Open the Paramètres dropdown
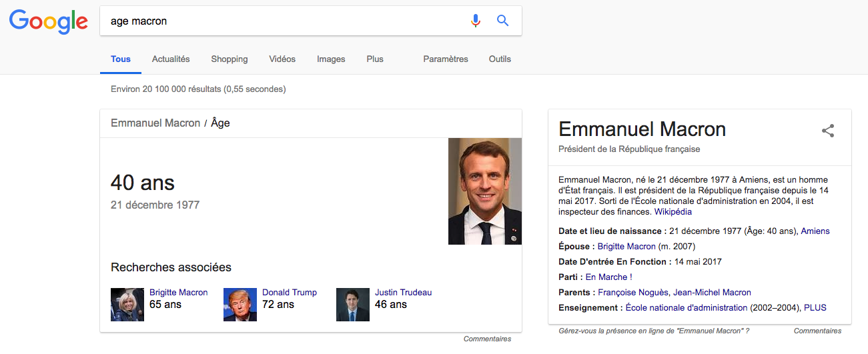Screen dimensions: 868x354 click(x=446, y=59)
